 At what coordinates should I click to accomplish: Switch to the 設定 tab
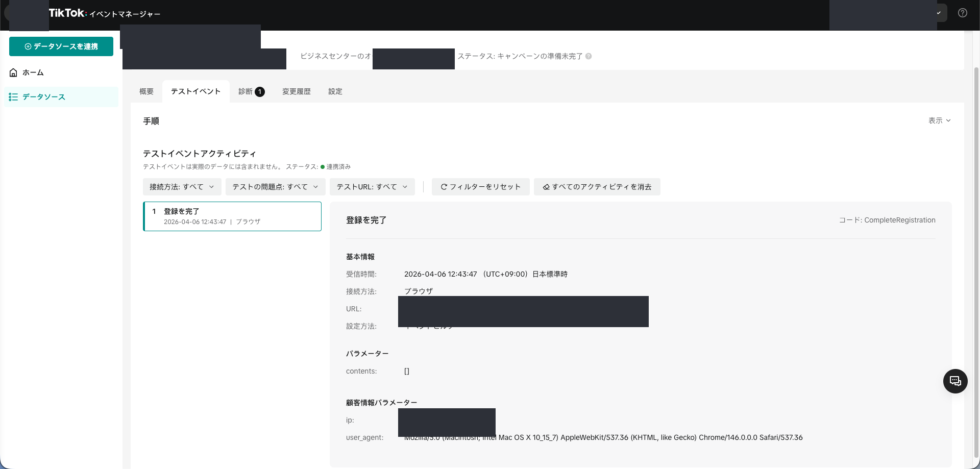pyautogui.click(x=335, y=91)
